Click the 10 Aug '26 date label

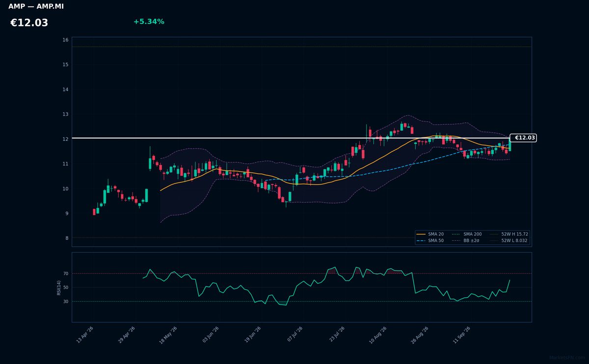pyautogui.click(x=377, y=335)
